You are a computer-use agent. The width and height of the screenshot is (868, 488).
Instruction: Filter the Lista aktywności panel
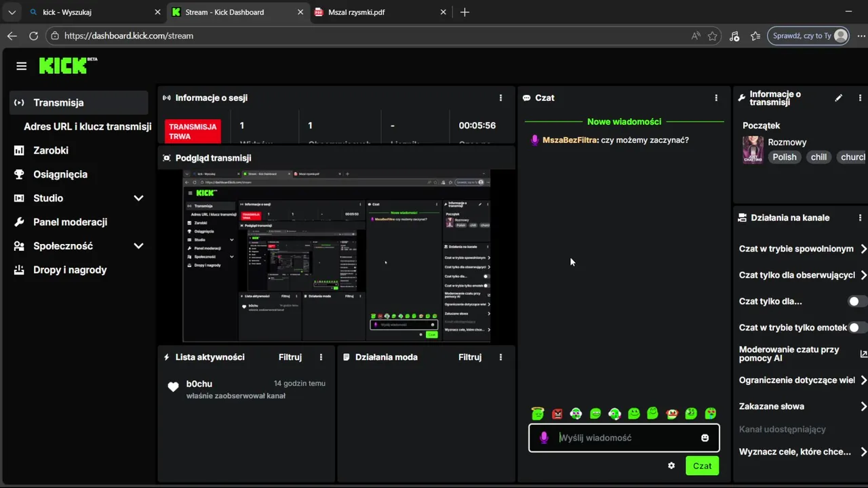pyautogui.click(x=290, y=357)
